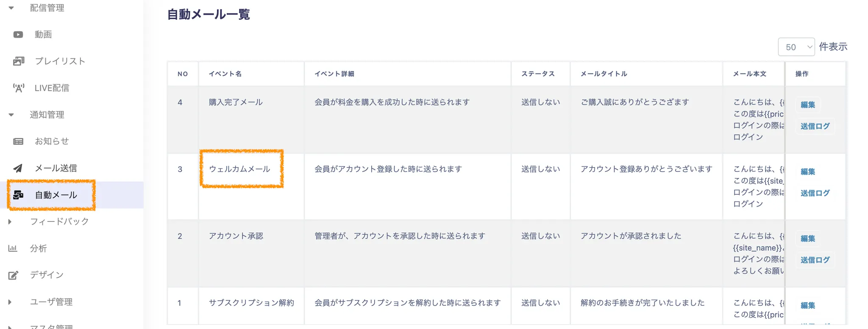
Task: Select メール送信 in the sidebar menu
Action: coord(56,168)
